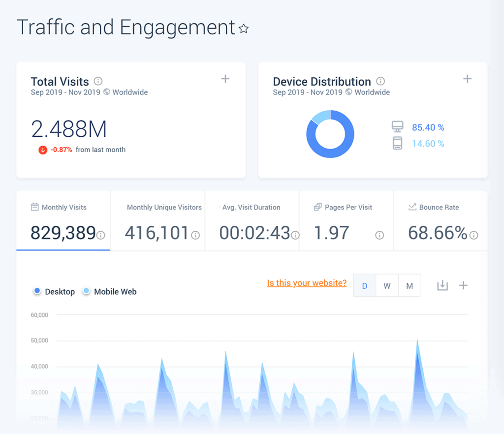Click the calendar icon next to Monthly Visits

pos(35,207)
